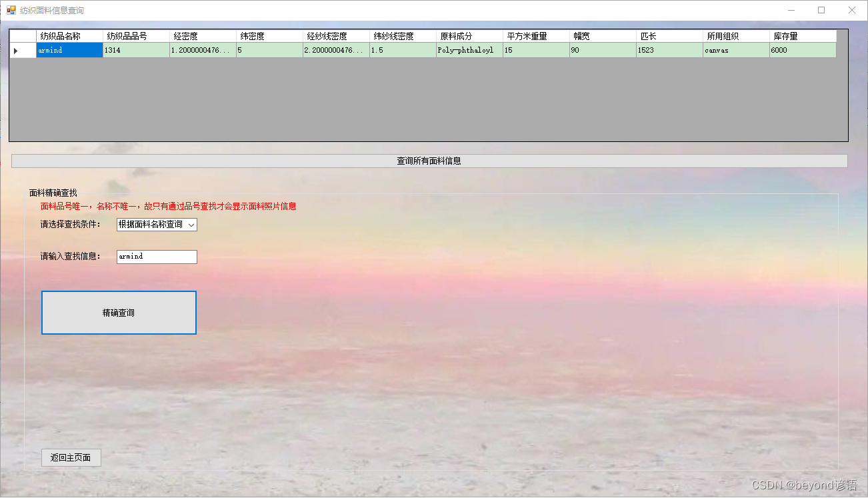The image size is (868, 498).
Task: Click the 原料成分 column header
Action: point(470,37)
